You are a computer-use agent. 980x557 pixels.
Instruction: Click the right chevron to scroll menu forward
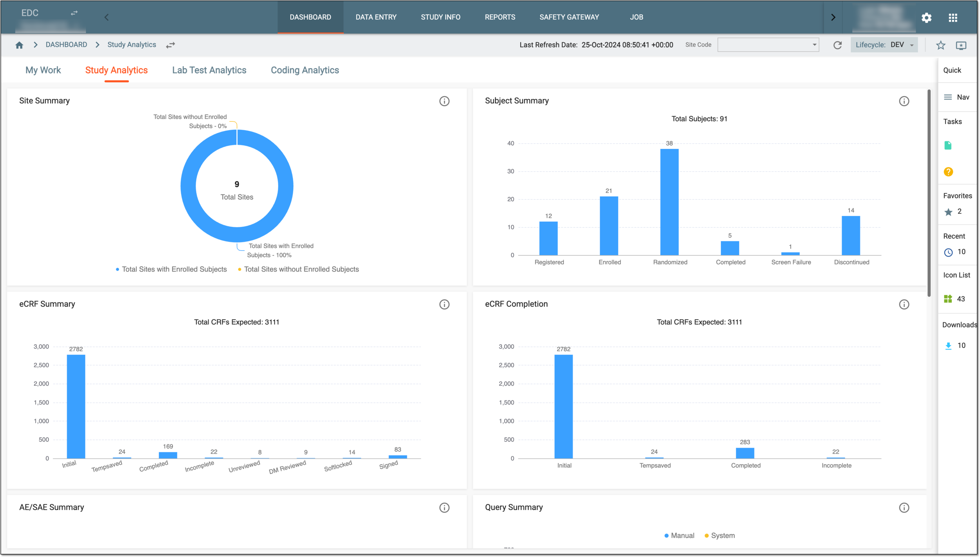833,17
